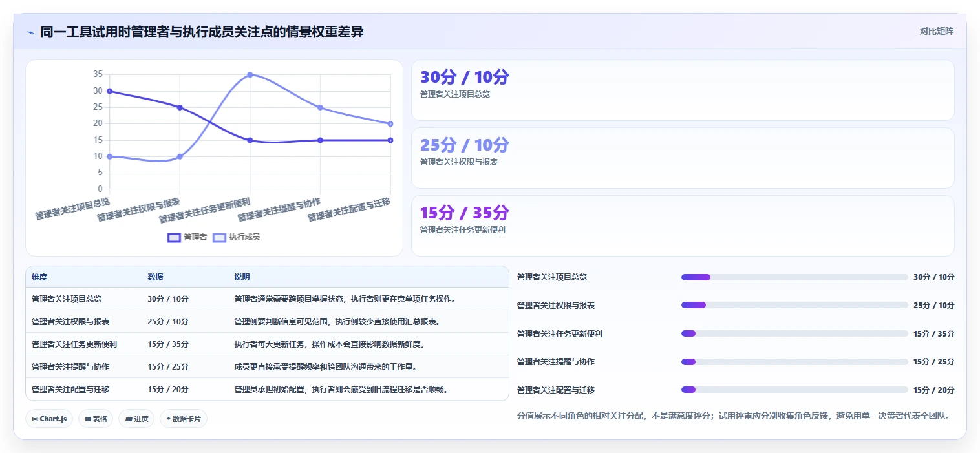Click progress bar for 管理者关注配置与迁移
The image size is (980, 453).
pos(794,390)
